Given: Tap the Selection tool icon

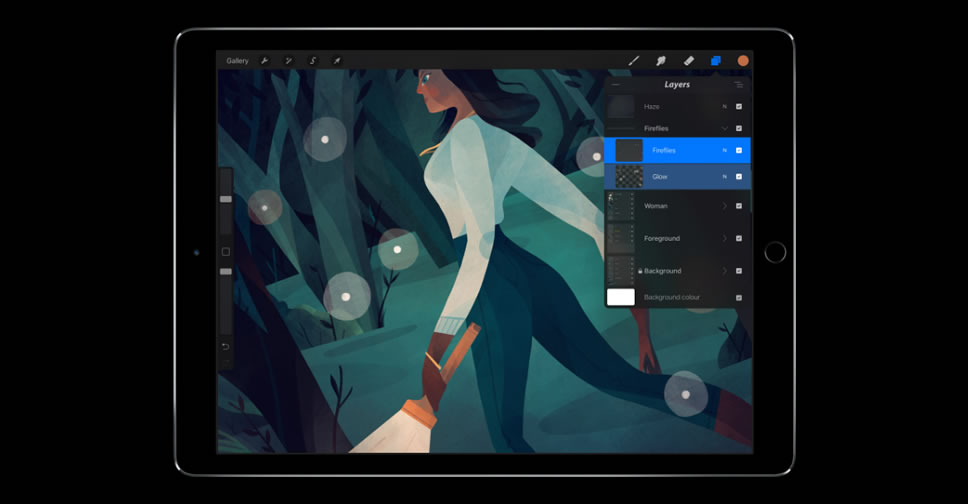Looking at the screenshot, I should (x=312, y=61).
